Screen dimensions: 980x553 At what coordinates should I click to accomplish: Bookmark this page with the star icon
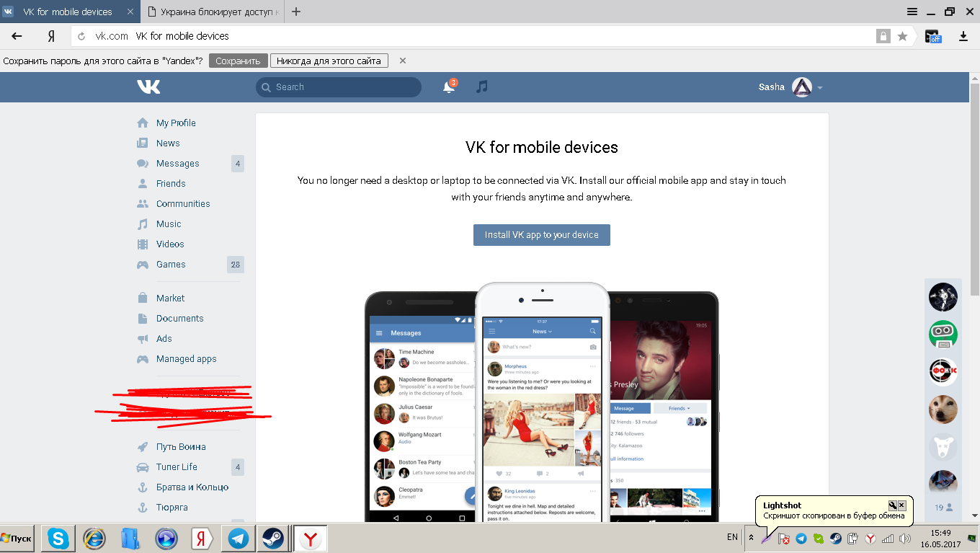click(902, 36)
